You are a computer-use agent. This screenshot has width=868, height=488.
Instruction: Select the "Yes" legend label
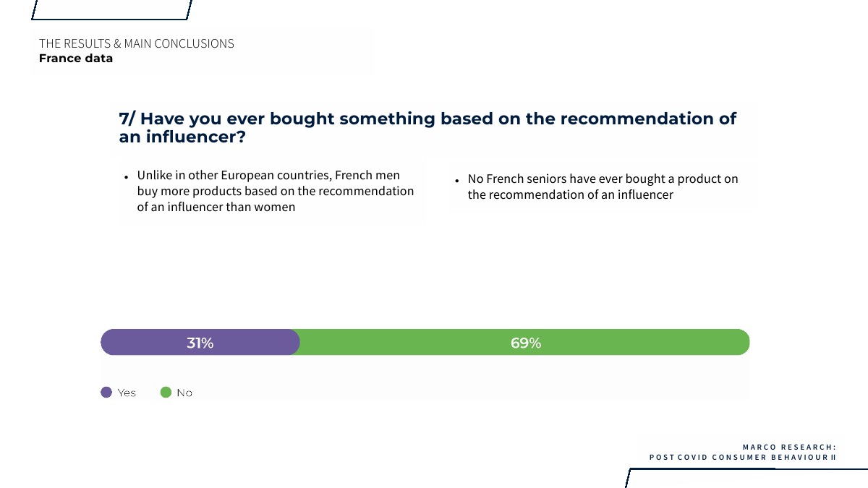(x=127, y=393)
